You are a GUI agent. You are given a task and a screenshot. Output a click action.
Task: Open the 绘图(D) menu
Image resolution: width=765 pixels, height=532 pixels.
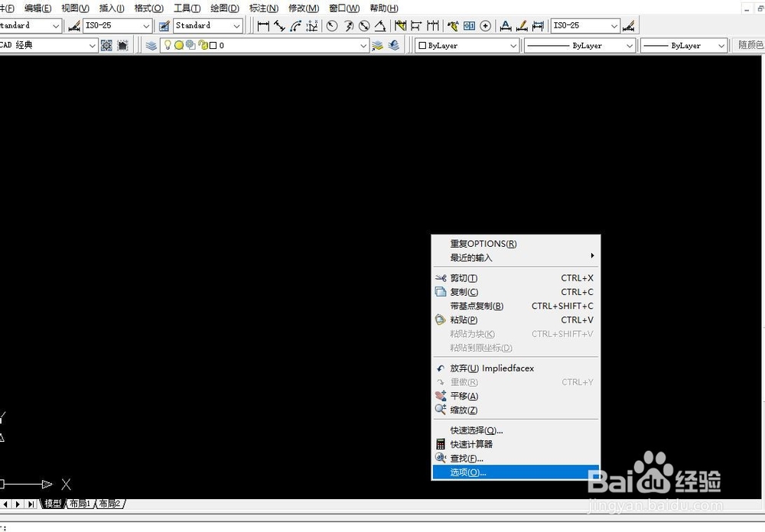point(225,8)
